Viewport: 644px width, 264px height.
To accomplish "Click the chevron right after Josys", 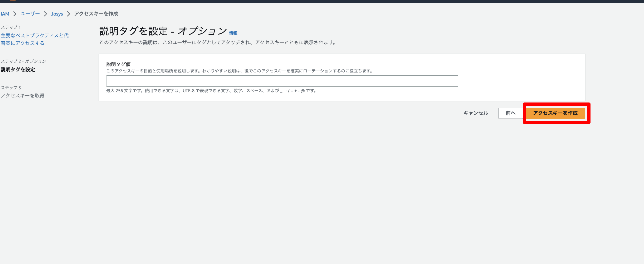I will [69, 14].
